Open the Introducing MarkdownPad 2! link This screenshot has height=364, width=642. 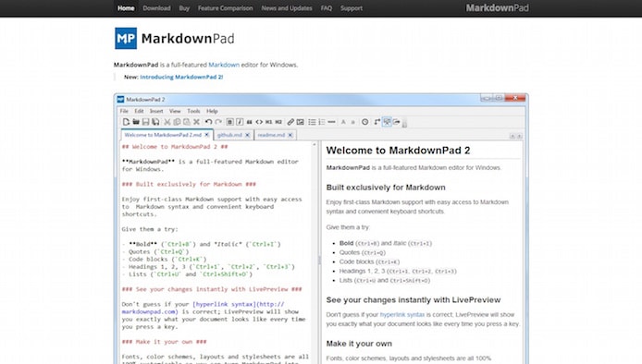pyautogui.click(x=181, y=77)
